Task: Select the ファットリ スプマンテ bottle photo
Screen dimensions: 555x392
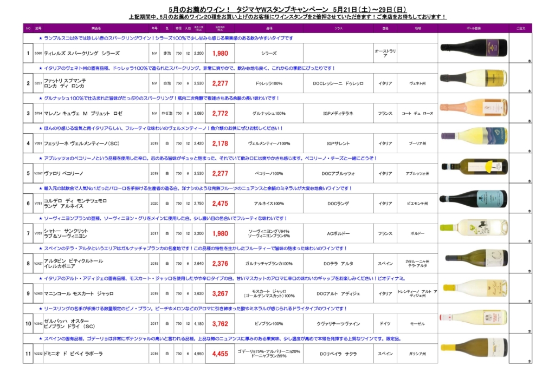Action: pyautogui.click(x=474, y=78)
